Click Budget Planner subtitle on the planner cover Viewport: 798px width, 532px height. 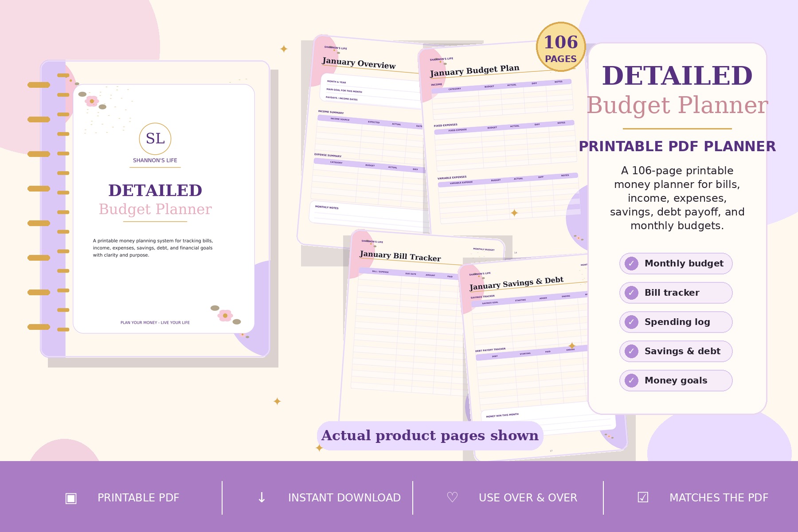coord(155,209)
